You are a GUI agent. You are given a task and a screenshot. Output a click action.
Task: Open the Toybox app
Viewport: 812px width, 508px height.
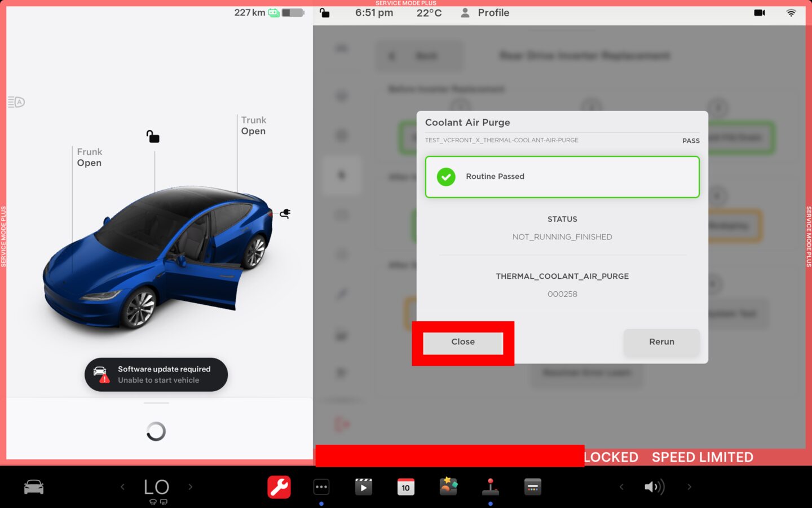[x=448, y=486]
